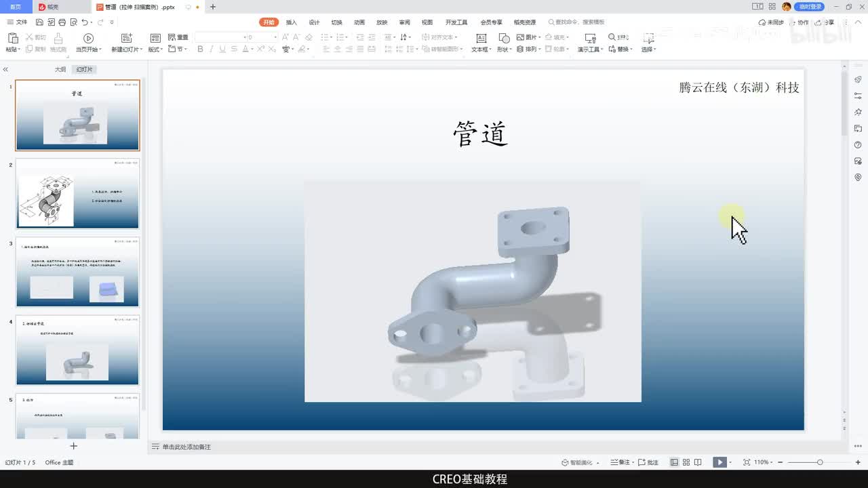Click the zoom slider handle

pos(820,462)
